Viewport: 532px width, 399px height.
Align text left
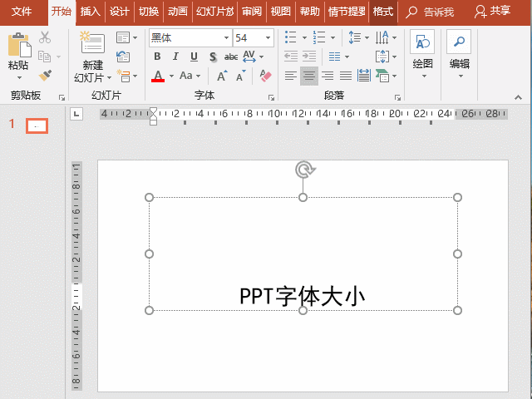coord(291,76)
